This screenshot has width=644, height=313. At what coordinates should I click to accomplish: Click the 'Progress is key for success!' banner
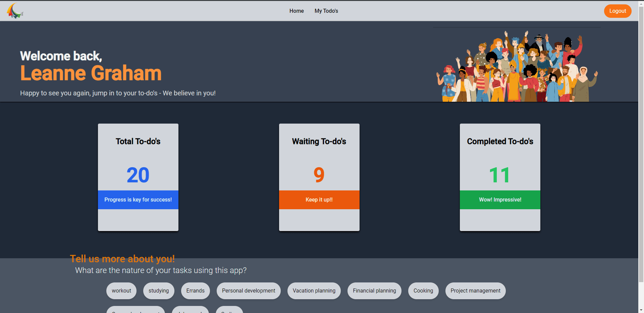[x=138, y=199]
